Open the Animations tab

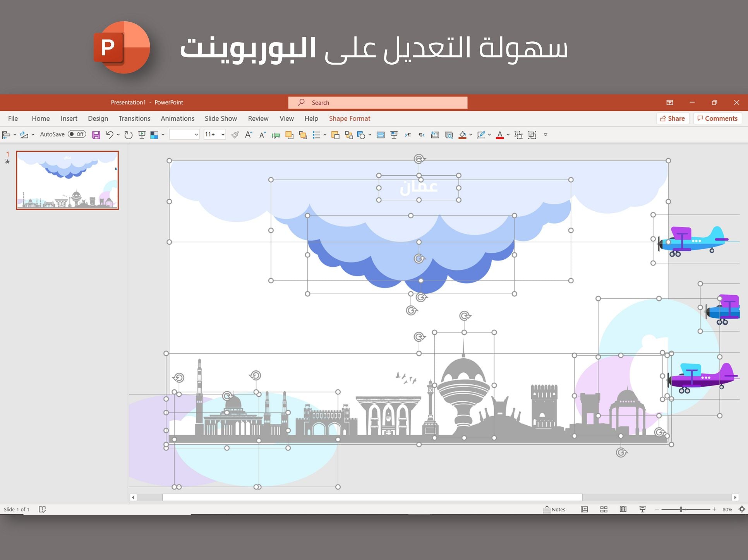(x=177, y=118)
